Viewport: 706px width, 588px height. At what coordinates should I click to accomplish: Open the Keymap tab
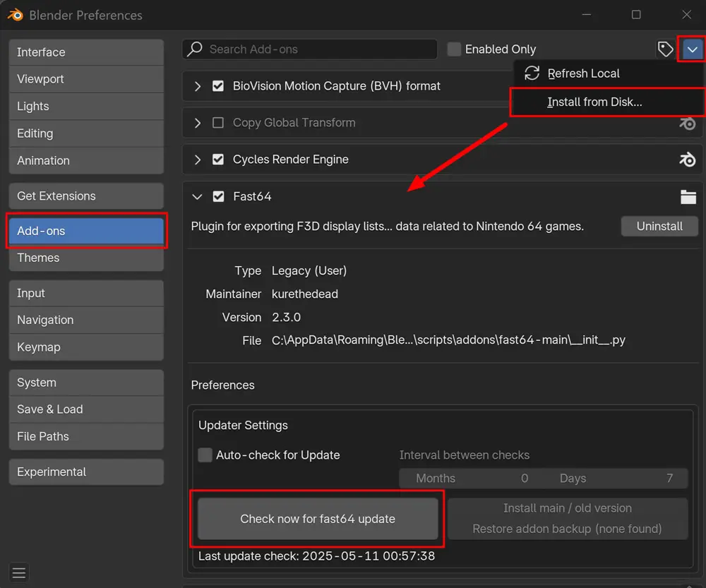click(86, 347)
